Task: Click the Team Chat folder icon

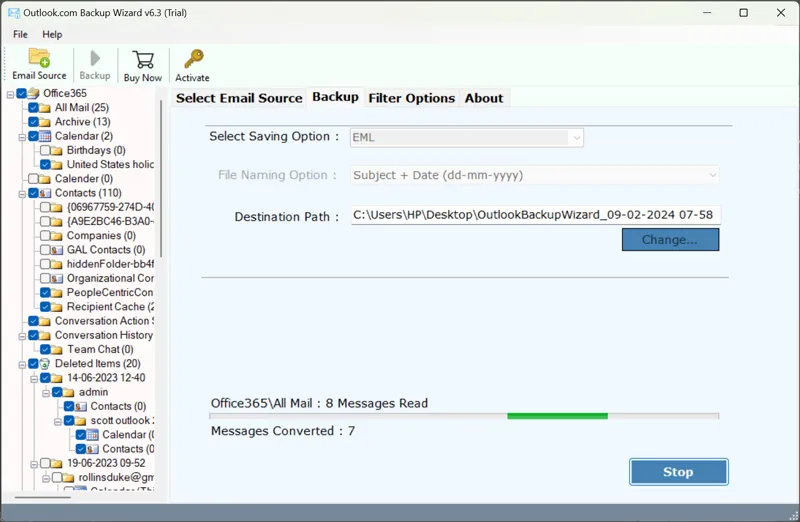Action: [x=57, y=350]
